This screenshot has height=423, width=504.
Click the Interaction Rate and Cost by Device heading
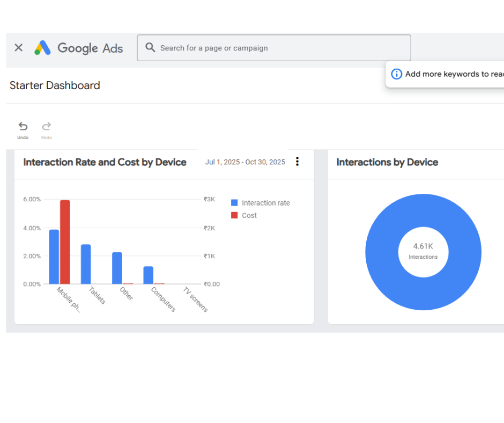105,162
